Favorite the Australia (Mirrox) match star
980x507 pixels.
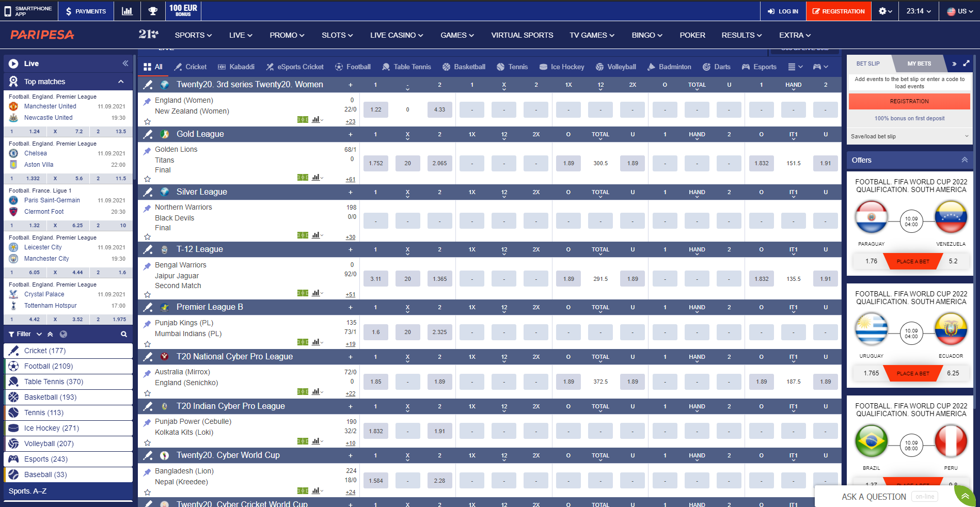point(148,393)
